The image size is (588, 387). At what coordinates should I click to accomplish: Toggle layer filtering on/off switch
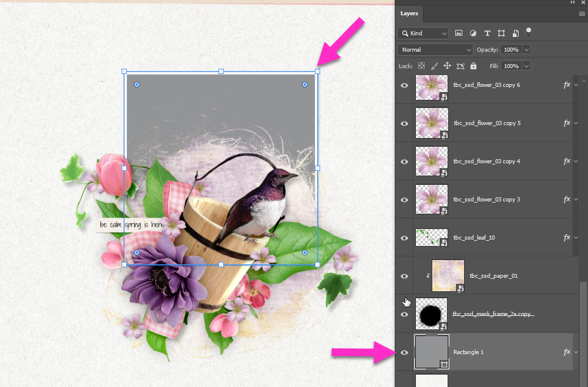point(528,33)
